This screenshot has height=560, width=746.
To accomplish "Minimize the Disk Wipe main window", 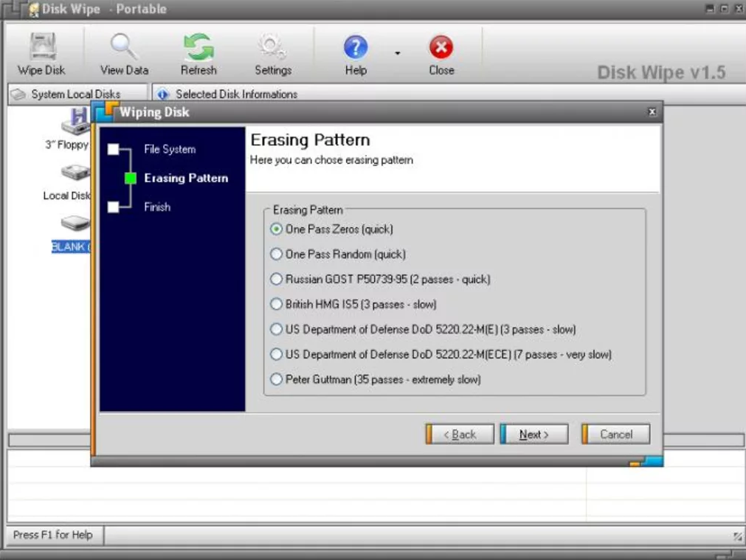I will coord(711,9).
